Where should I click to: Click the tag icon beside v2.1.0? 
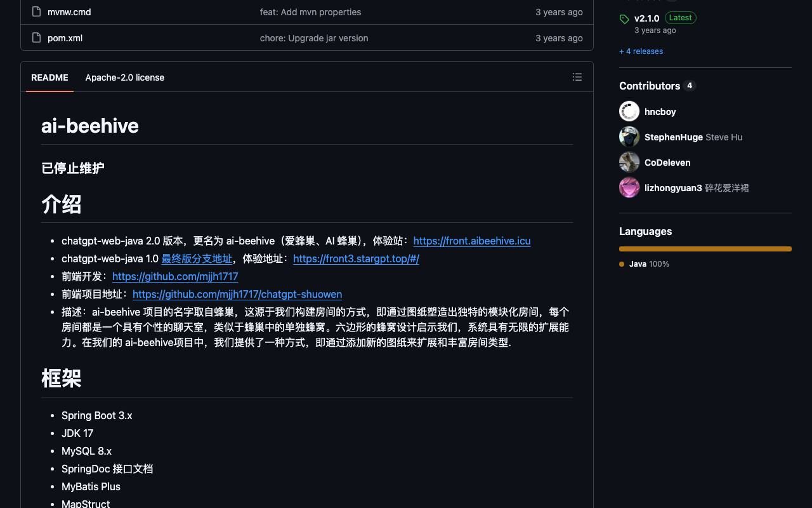[x=624, y=19]
